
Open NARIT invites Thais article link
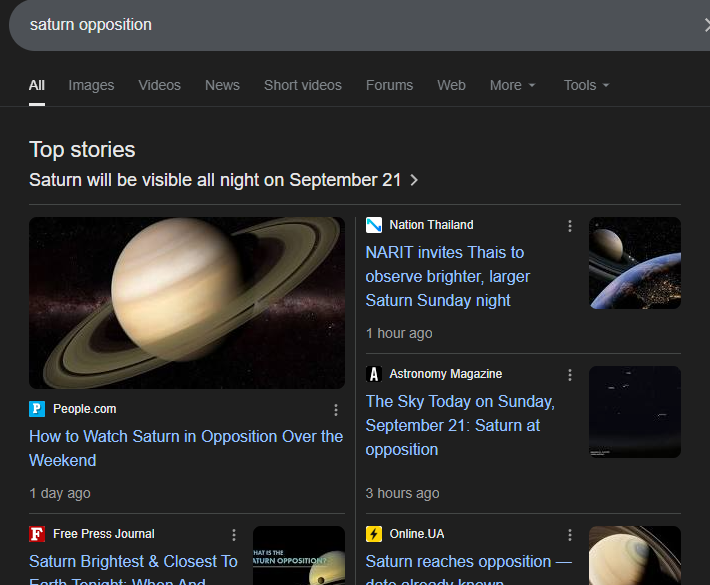pos(447,276)
